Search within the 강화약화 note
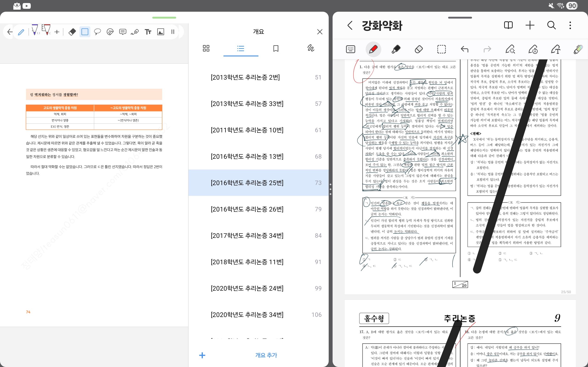Image resolution: width=588 pixels, height=367 pixels. pyautogui.click(x=551, y=25)
